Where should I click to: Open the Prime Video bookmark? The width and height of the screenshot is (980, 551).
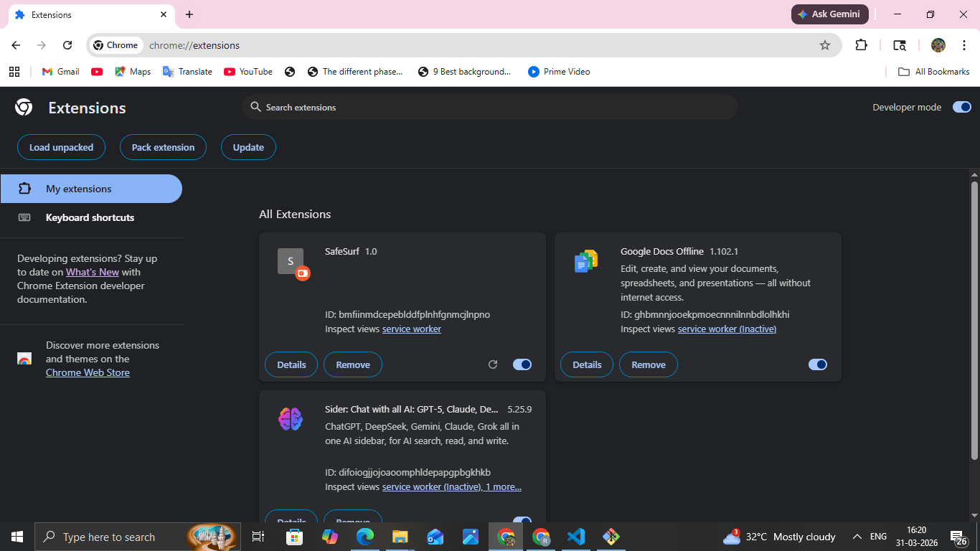(x=559, y=72)
